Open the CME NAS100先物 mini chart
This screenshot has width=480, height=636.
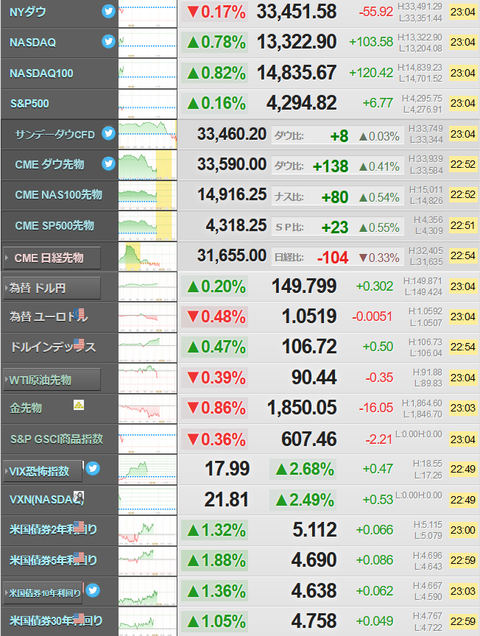click(148, 195)
